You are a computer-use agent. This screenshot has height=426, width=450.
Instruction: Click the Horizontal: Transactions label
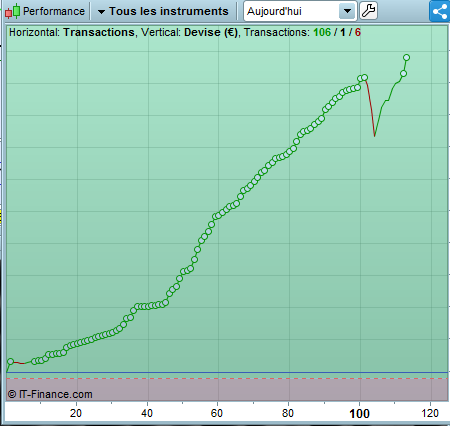pyautogui.click(x=72, y=32)
